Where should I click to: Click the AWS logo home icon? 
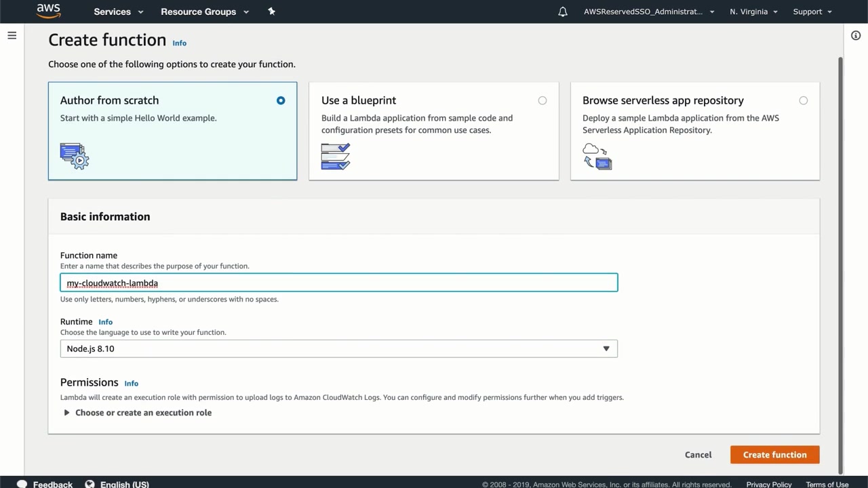(49, 11)
